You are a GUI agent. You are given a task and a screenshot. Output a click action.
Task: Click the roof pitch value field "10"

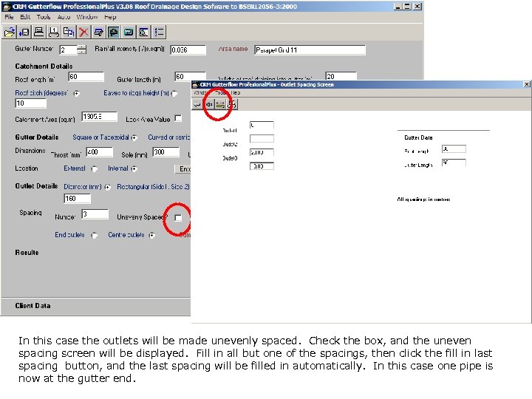[x=30, y=103]
